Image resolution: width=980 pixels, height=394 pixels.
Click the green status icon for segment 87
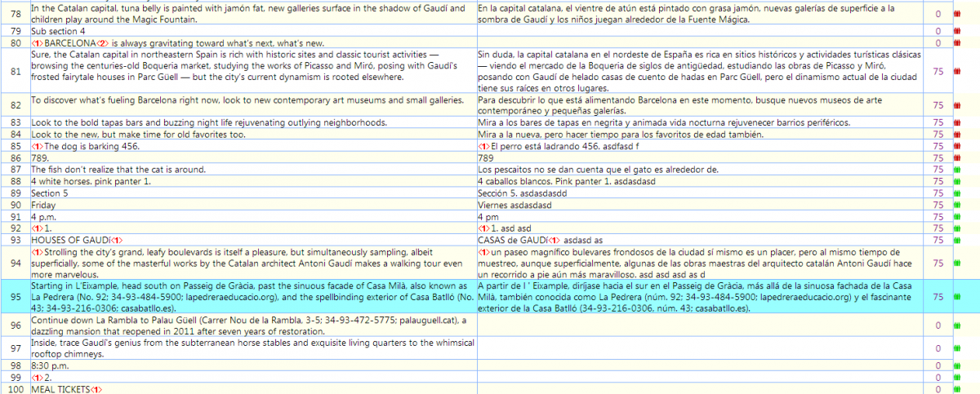tap(957, 170)
